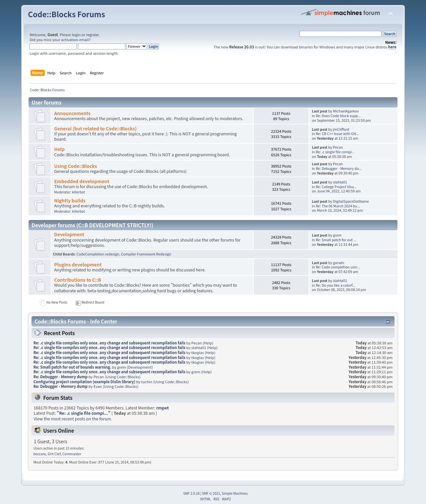Click the Development board status icon
Screen dimensions: 426x504
[39, 244]
